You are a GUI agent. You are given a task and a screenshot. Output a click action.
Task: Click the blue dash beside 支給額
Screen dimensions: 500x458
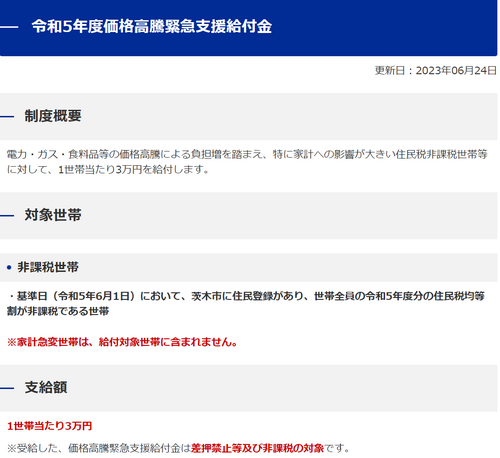pyautogui.click(x=7, y=388)
